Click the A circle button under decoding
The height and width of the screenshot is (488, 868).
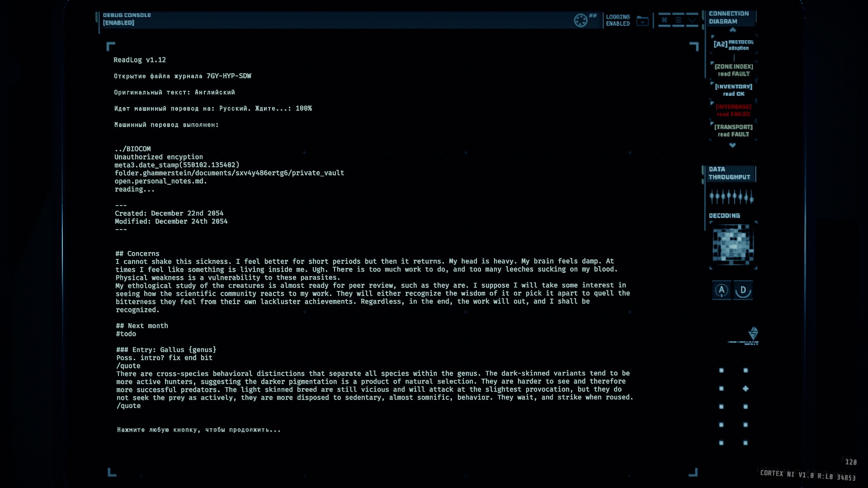pyautogui.click(x=722, y=290)
